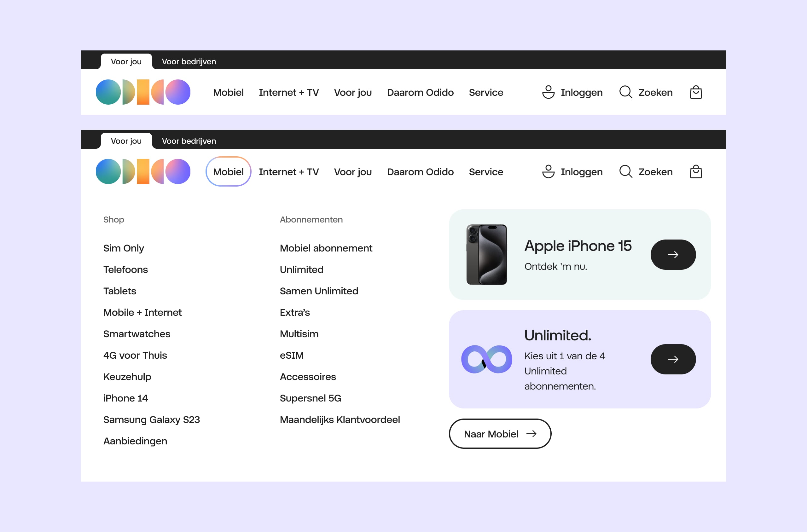Open 'Voor jou' nav item in the upper white header
Screen dimensions: 807x532
click(x=353, y=92)
